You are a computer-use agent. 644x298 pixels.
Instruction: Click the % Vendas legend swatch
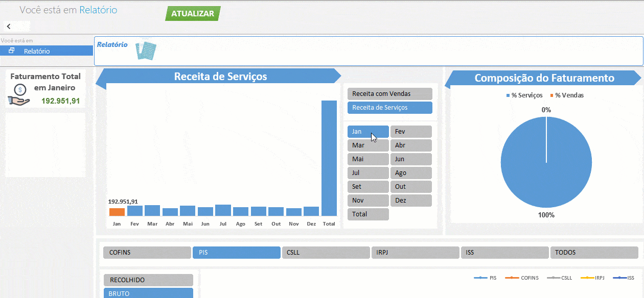click(552, 95)
